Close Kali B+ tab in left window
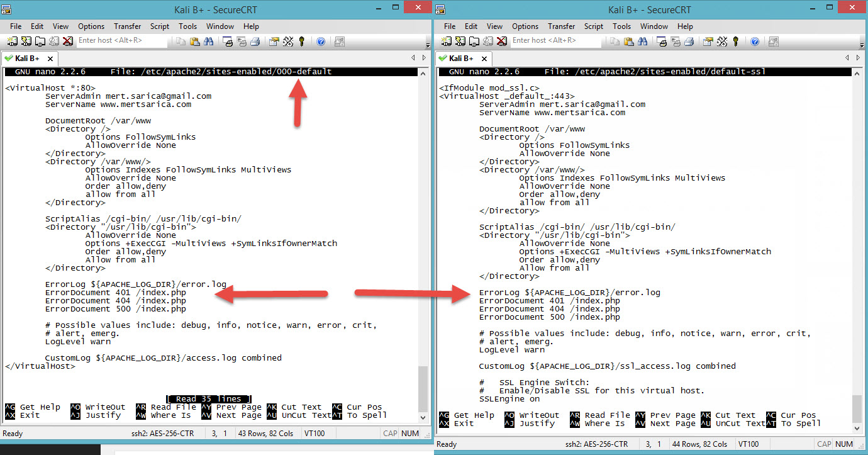 pyautogui.click(x=50, y=59)
